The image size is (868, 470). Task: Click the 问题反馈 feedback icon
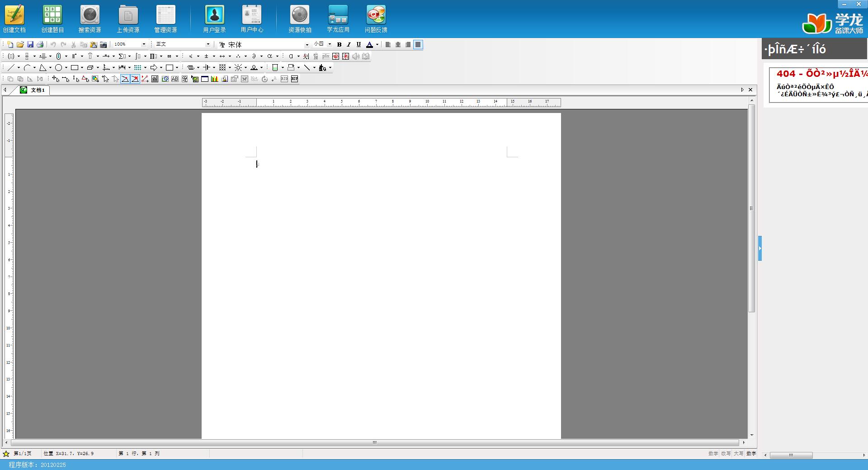(376, 19)
